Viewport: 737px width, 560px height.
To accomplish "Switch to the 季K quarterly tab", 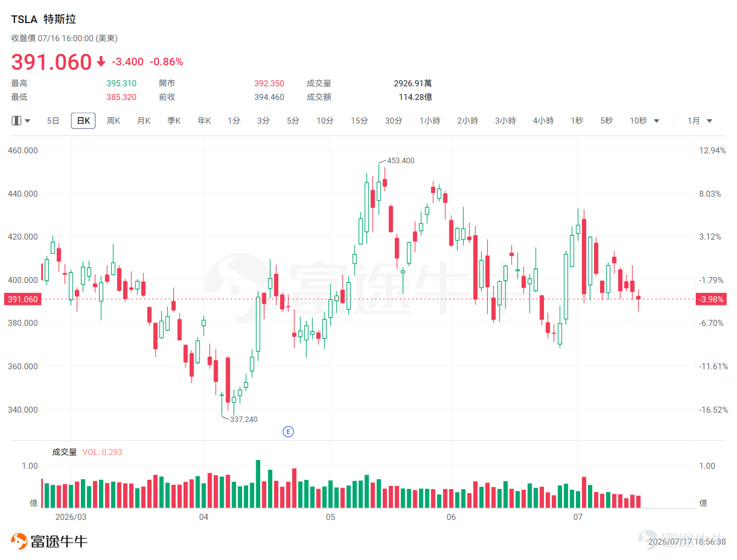I will (x=174, y=120).
